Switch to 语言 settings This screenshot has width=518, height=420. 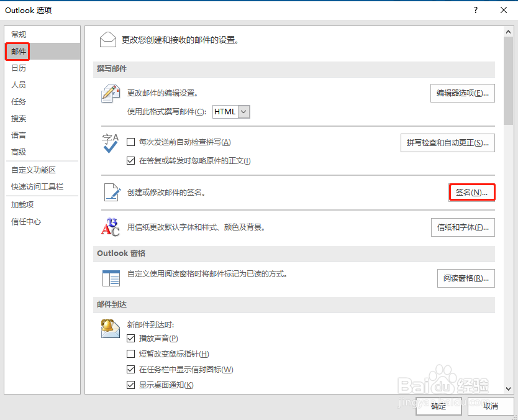(x=42, y=135)
